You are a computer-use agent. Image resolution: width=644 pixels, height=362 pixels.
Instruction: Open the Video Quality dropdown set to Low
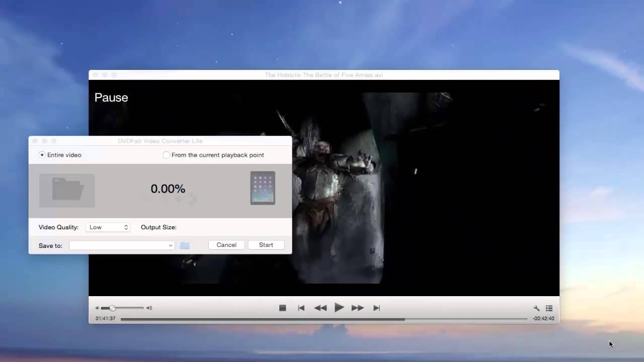coord(108,227)
